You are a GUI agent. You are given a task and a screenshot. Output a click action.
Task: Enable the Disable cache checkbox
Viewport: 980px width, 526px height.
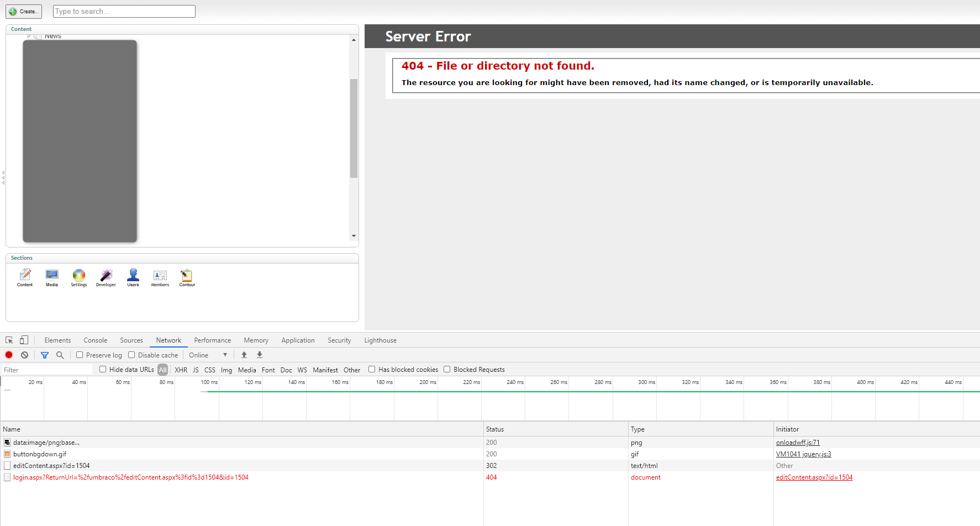(131, 355)
